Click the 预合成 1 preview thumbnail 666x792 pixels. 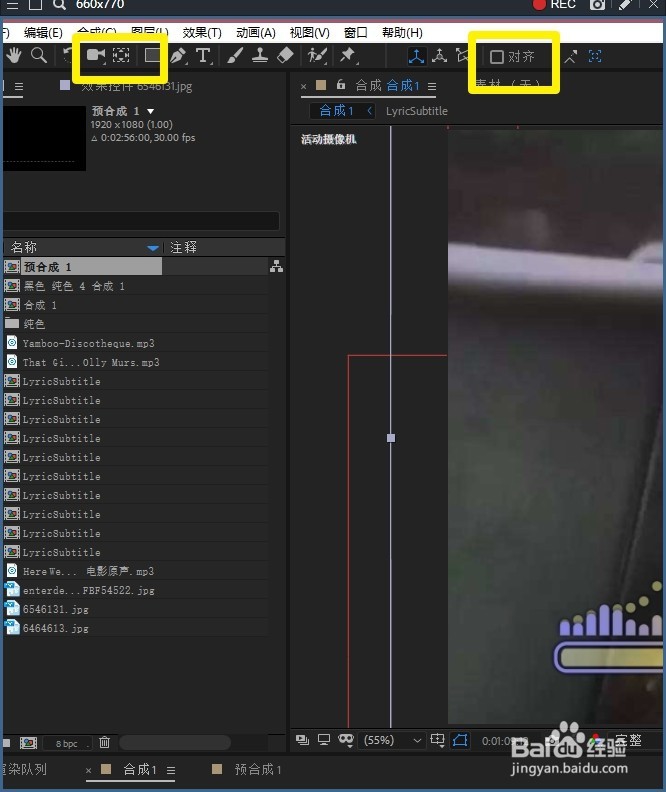click(44, 138)
